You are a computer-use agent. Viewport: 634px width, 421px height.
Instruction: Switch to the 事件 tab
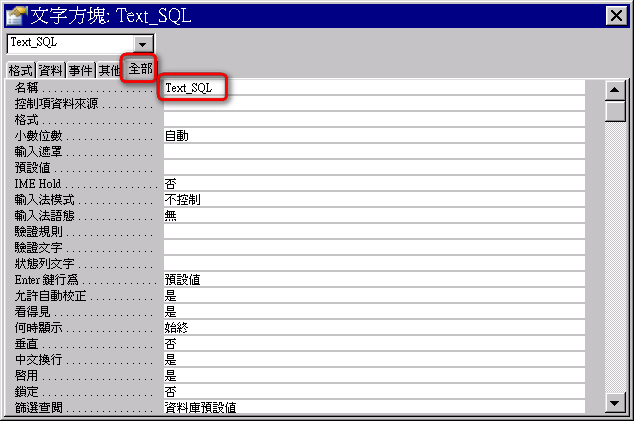pos(80,70)
